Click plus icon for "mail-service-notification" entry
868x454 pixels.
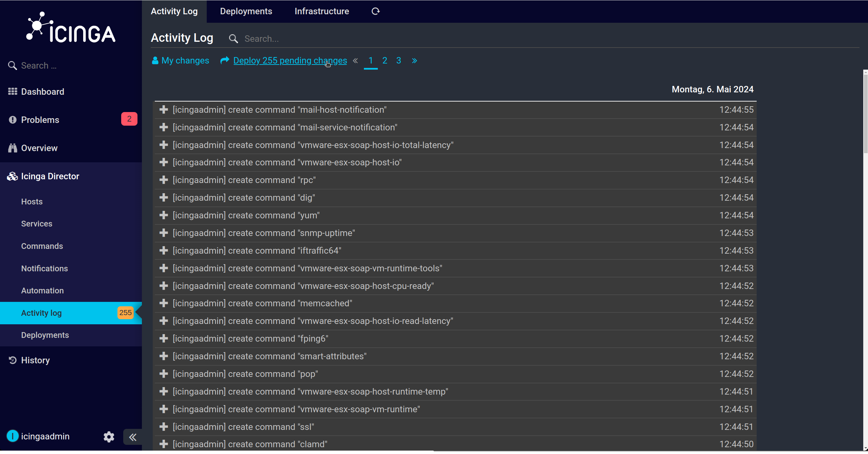(164, 127)
